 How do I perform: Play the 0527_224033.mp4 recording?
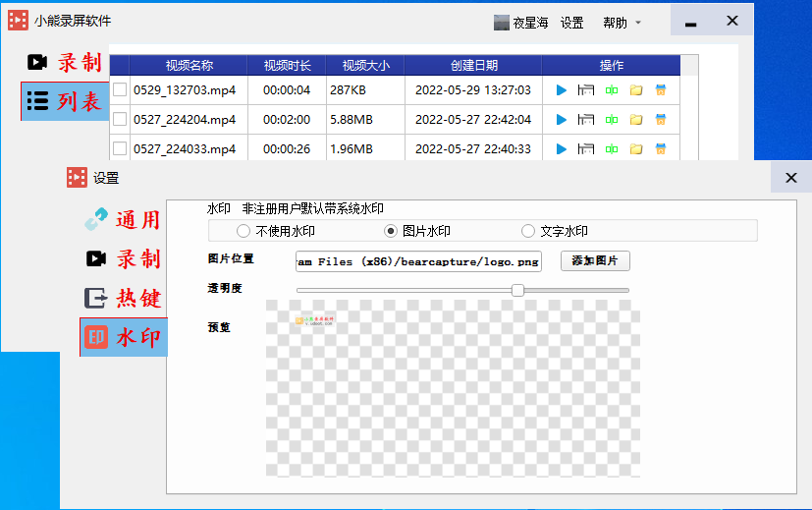562,149
